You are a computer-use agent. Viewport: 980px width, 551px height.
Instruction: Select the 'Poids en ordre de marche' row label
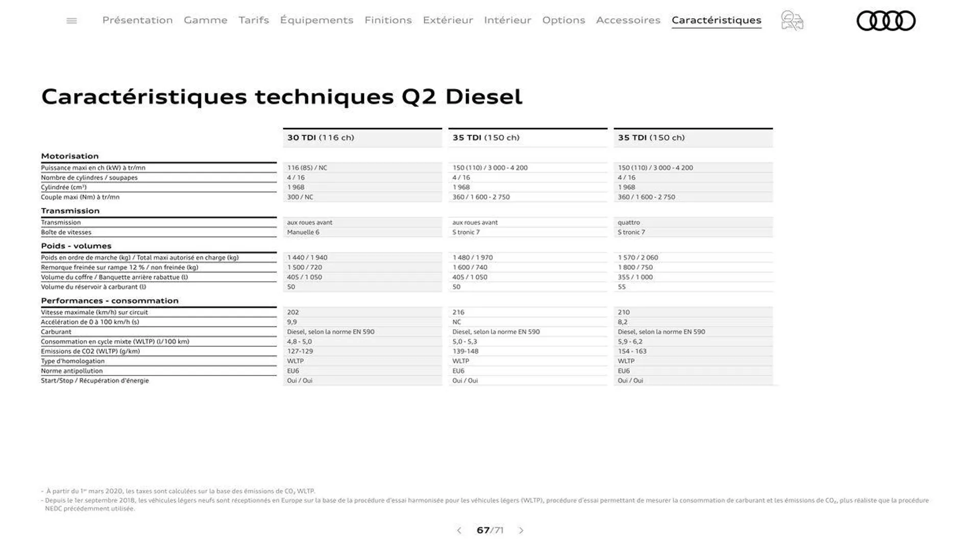click(x=140, y=258)
